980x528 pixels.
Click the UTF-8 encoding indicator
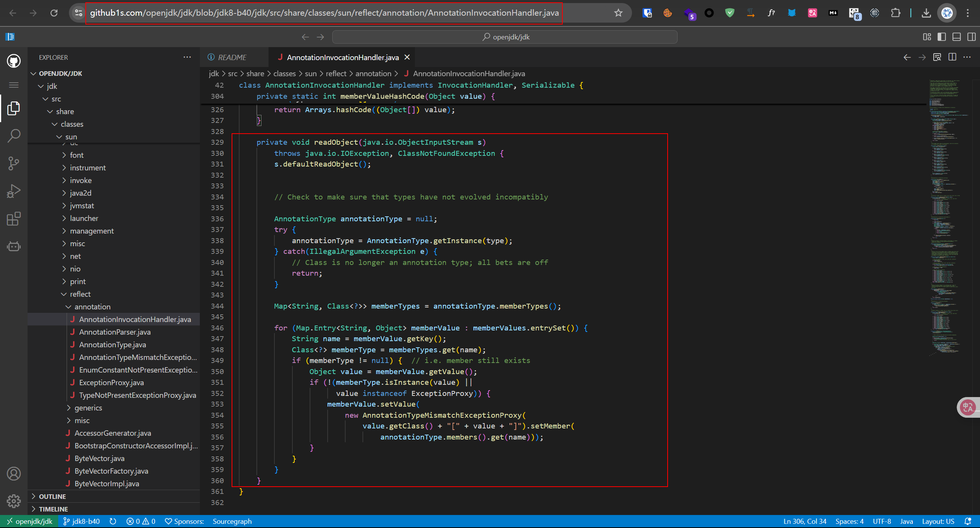pyautogui.click(x=882, y=521)
